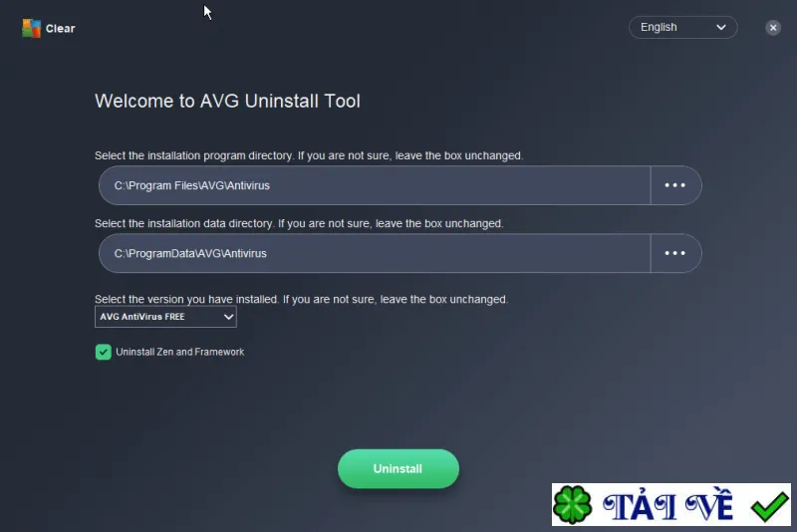797x532 pixels.
Task: Click the data directory instruction text
Action: [299, 223]
